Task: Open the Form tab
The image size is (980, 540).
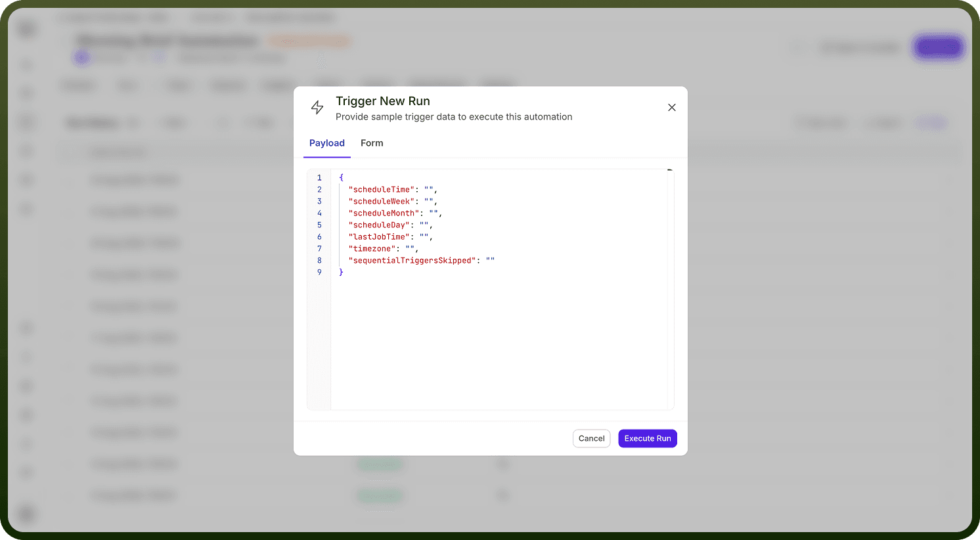Action: tap(372, 143)
